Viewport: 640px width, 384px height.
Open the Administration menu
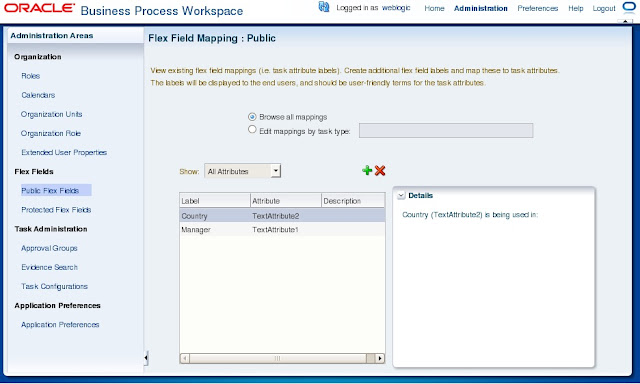480,8
